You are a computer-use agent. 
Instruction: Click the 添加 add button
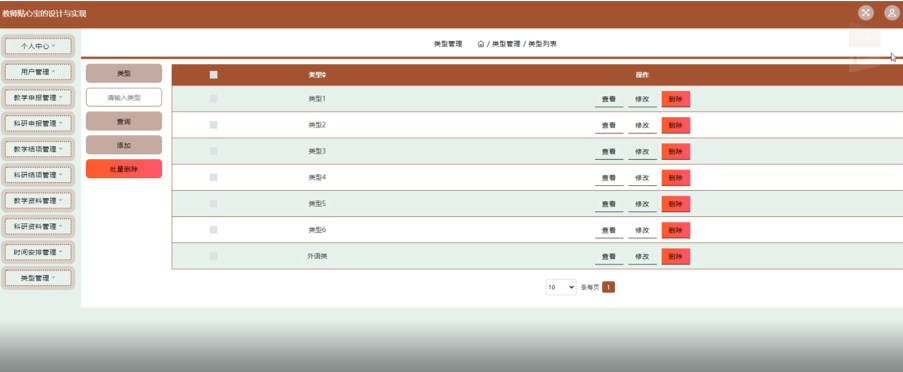(124, 145)
